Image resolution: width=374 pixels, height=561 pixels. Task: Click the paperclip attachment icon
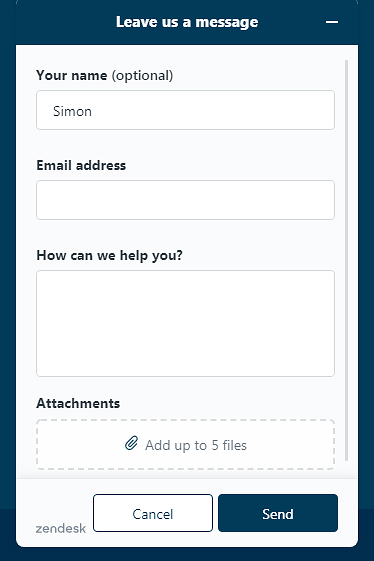(131, 443)
